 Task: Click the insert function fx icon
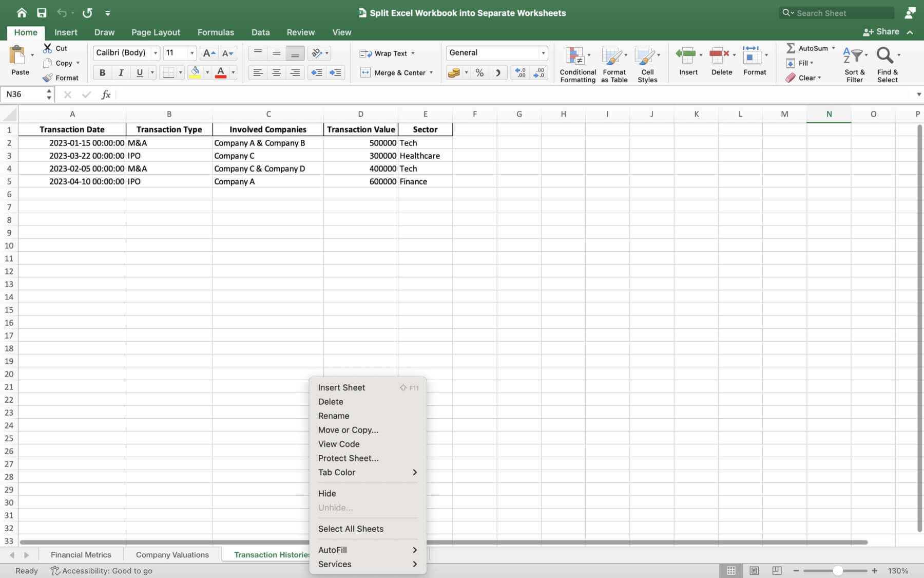106,95
